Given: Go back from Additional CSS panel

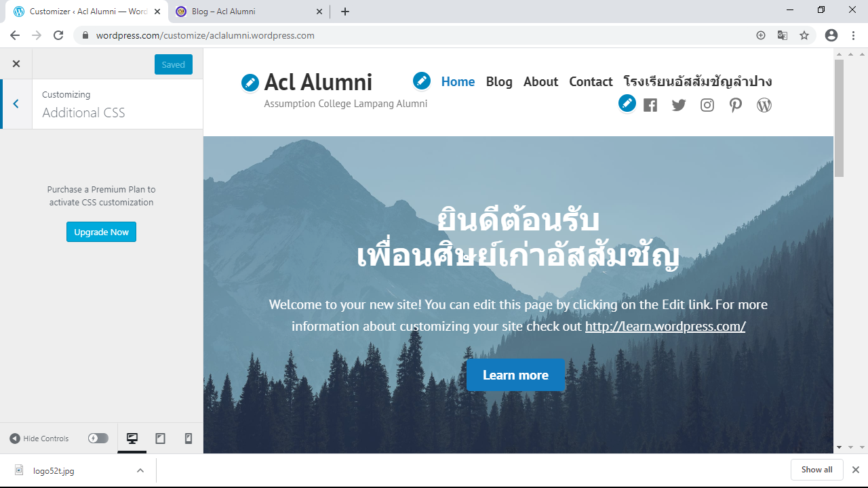Looking at the screenshot, I should pos(16,104).
